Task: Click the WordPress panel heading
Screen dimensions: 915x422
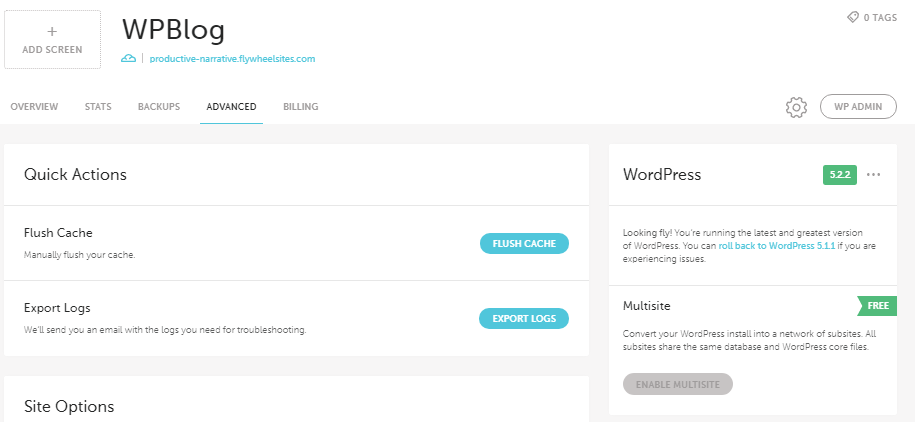Action: (662, 175)
